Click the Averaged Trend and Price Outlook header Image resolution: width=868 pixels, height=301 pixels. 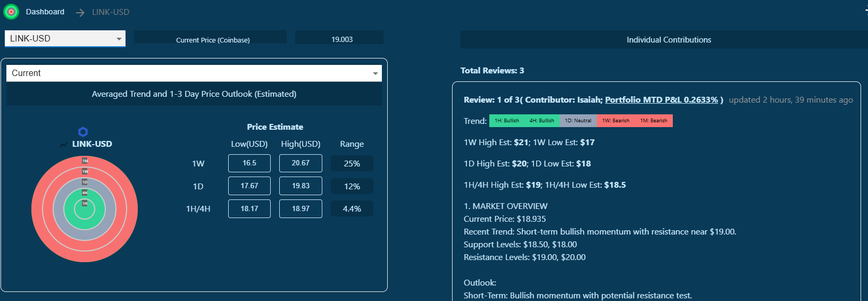[x=194, y=94]
